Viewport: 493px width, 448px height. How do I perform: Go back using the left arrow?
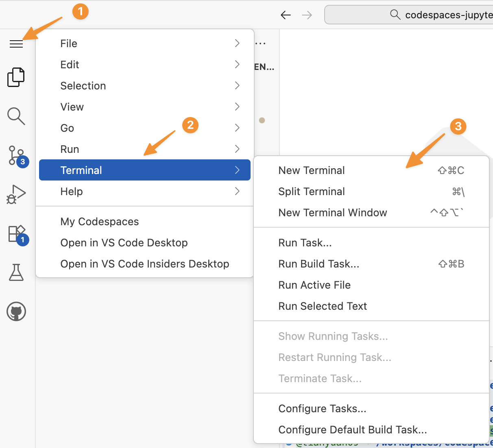tap(286, 15)
